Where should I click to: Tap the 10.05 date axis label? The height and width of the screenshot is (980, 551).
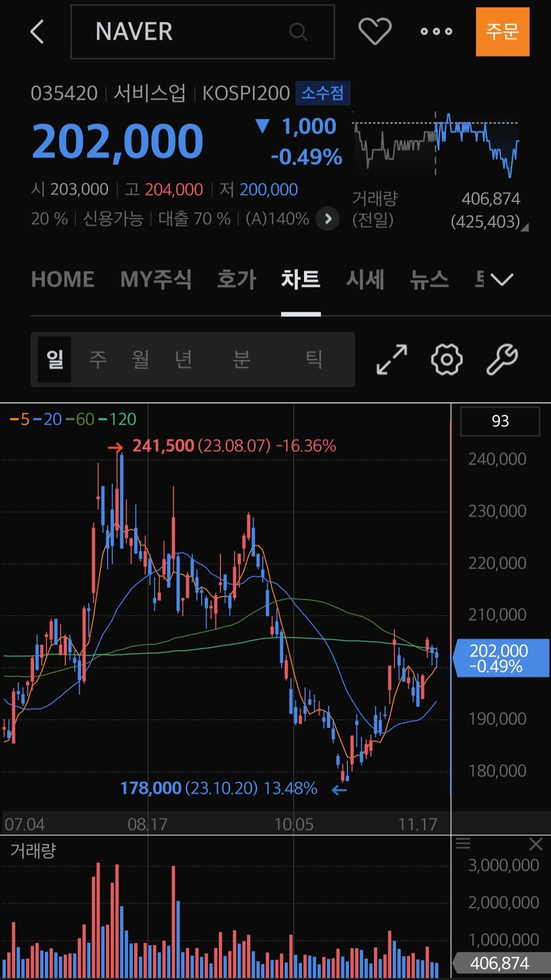pyautogui.click(x=294, y=824)
